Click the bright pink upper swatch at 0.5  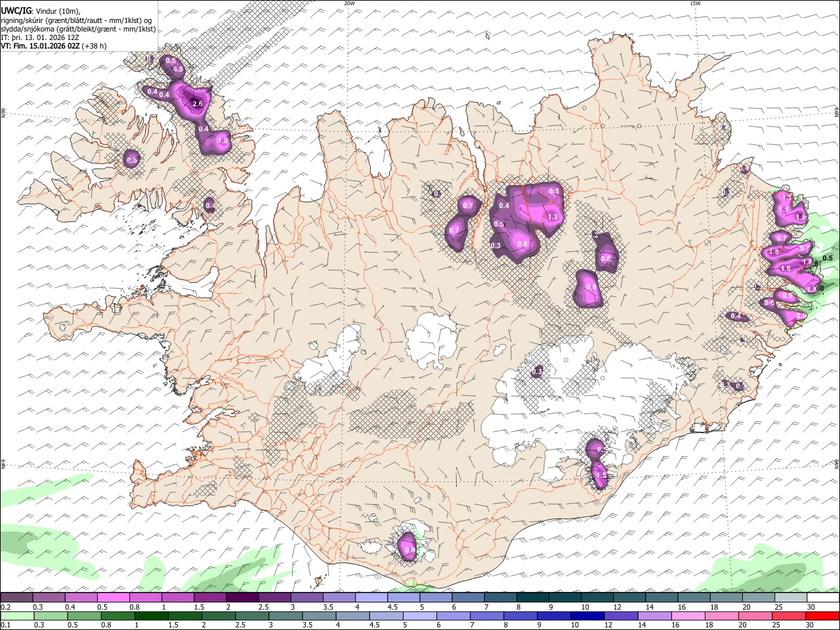click(x=113, y=597)
